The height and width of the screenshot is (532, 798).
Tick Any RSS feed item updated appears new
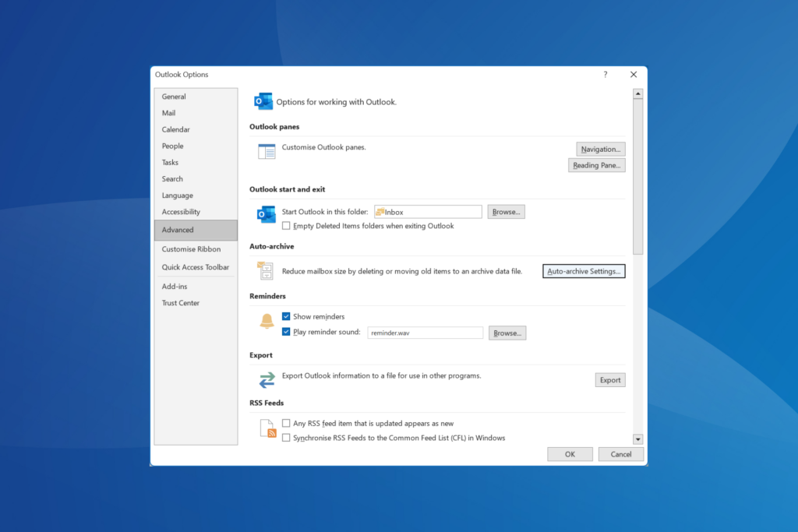[x=286, y=424]
